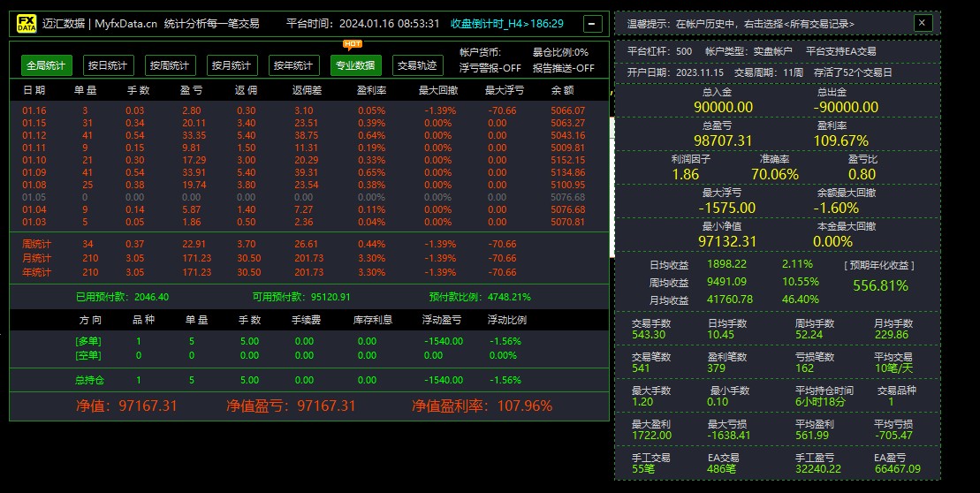The height and width of the screenshot is (493, 980).
Task: Click the 利润因子 1.86 value
Action: [x=686, y=174]
